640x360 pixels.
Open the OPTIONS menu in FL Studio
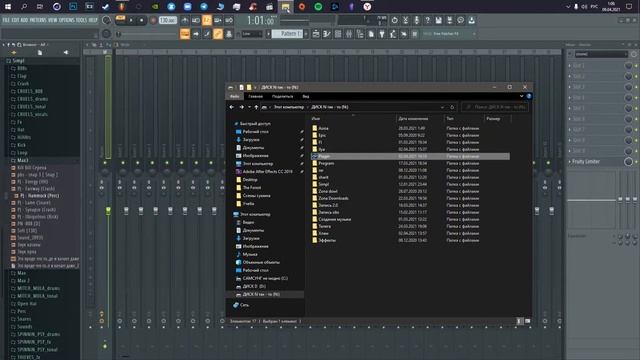pyautogui.click(x=67, y=20)
